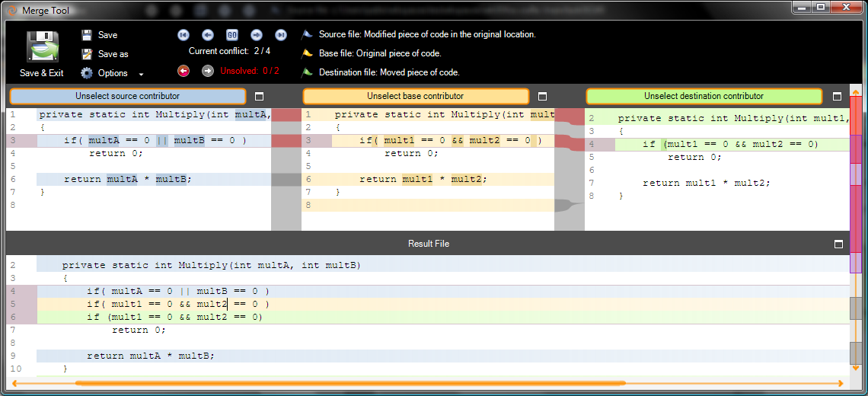
Task: Click the green Destination file flag icon
Action: click(x=307, y=72)
